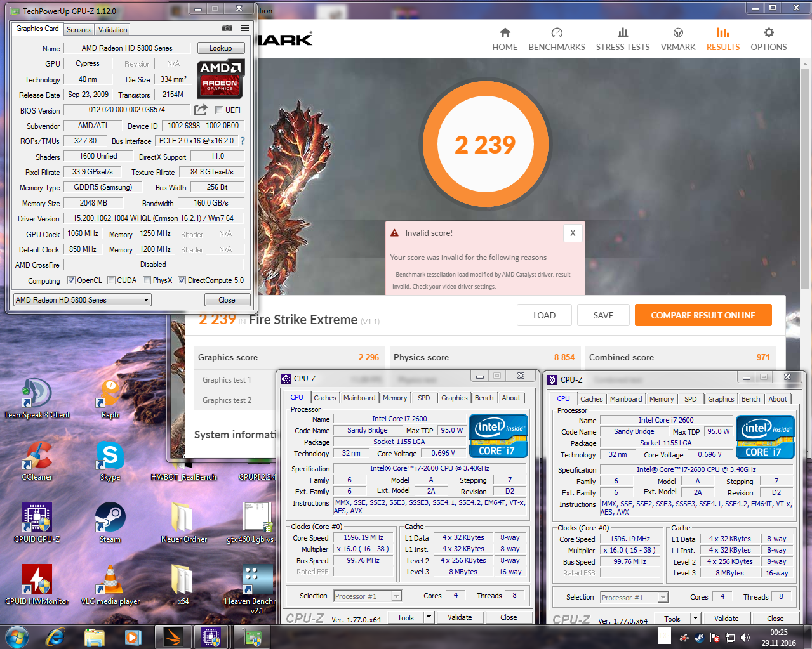The width and height of the screenshot is (812, 649).
Task: Open the Graphics tab in right CPU-Z
Action: pos(721,399)
